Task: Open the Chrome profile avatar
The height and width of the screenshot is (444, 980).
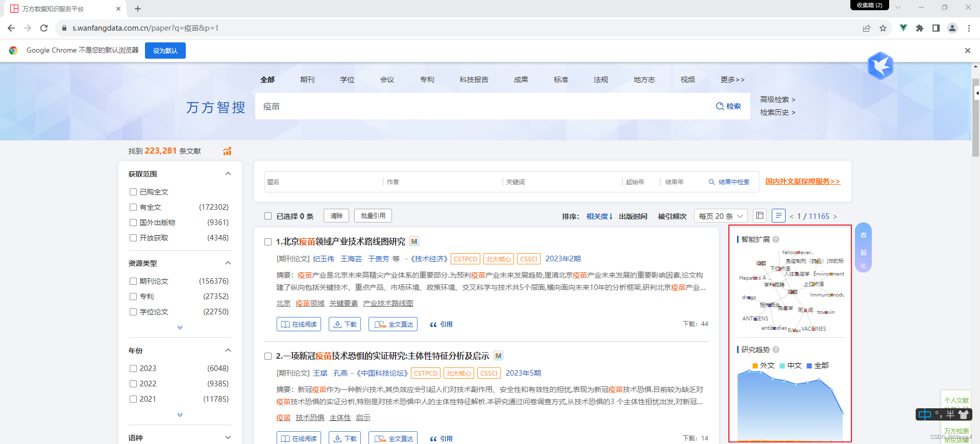Action: [x=952, y=28]
